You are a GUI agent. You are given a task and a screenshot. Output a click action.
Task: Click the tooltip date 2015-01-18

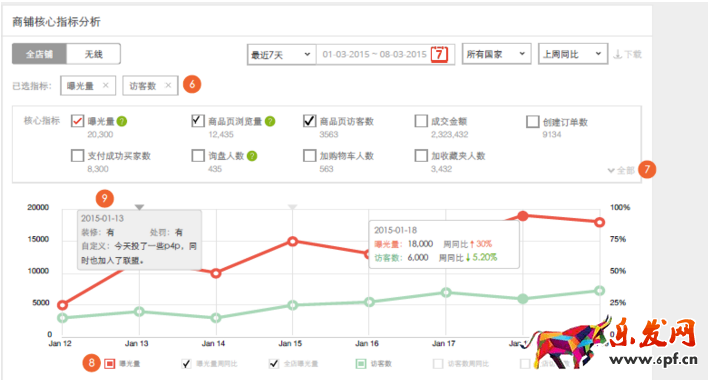point(396,230)
